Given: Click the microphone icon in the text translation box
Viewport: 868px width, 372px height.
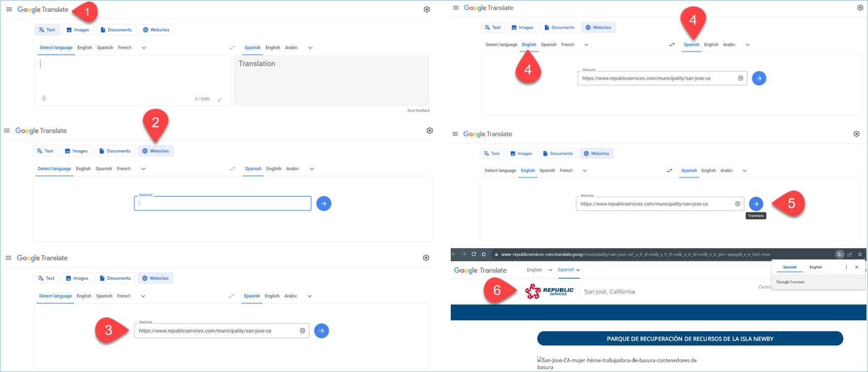Looking at the screenshot, I should click(x=44, y=98).
